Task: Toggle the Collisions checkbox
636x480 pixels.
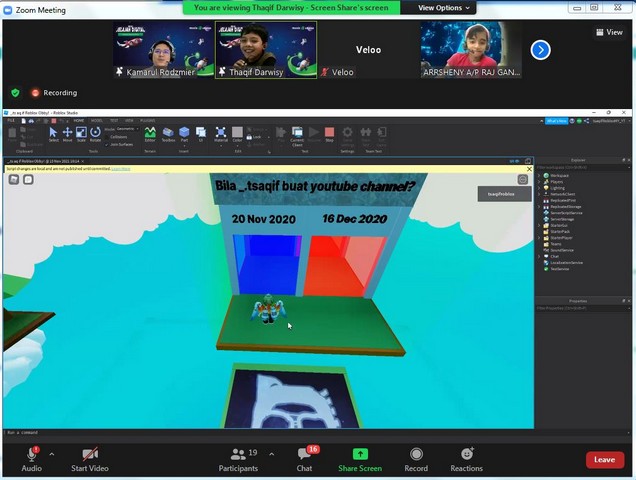Action: (x=108, y=137)
